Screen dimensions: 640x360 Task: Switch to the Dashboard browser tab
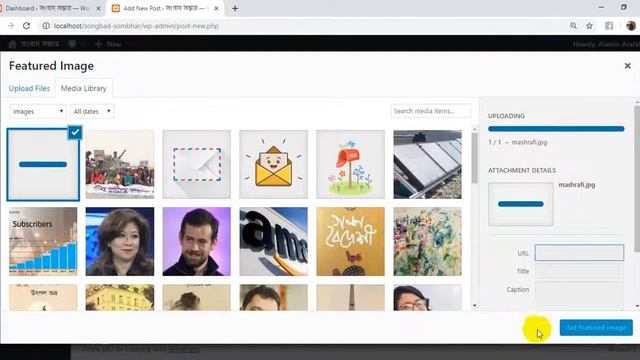click(x=47, y=8)
